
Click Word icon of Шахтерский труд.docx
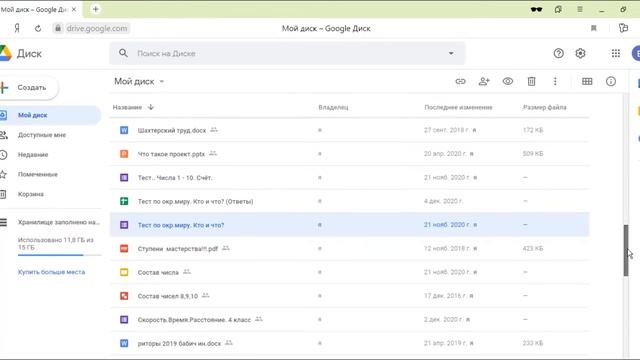coord(124,130)
